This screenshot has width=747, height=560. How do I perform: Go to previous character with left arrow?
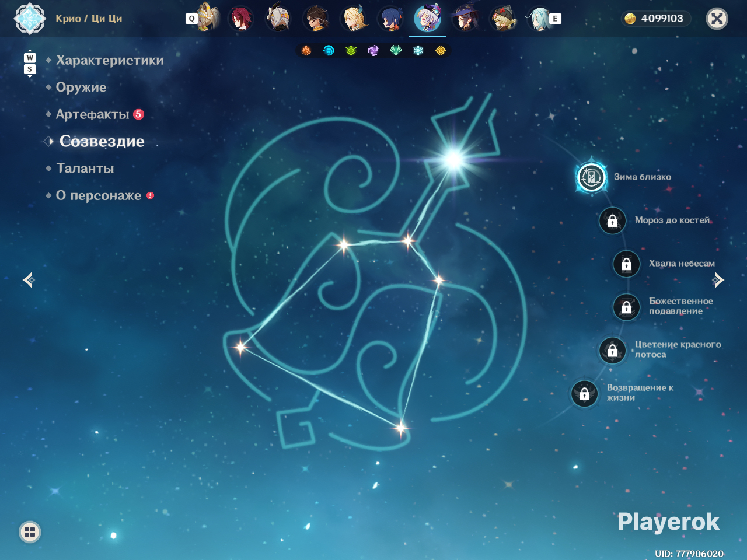(x=29, y=281)
